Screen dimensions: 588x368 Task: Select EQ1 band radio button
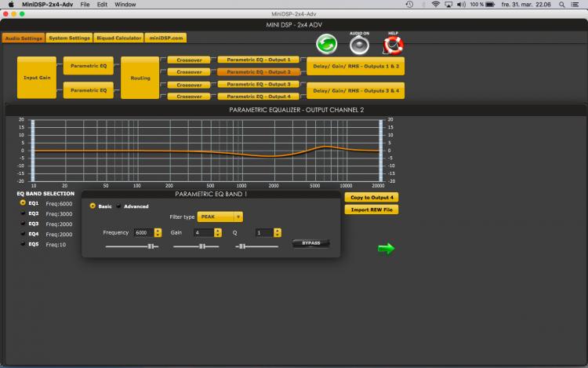tap(23, 202)
